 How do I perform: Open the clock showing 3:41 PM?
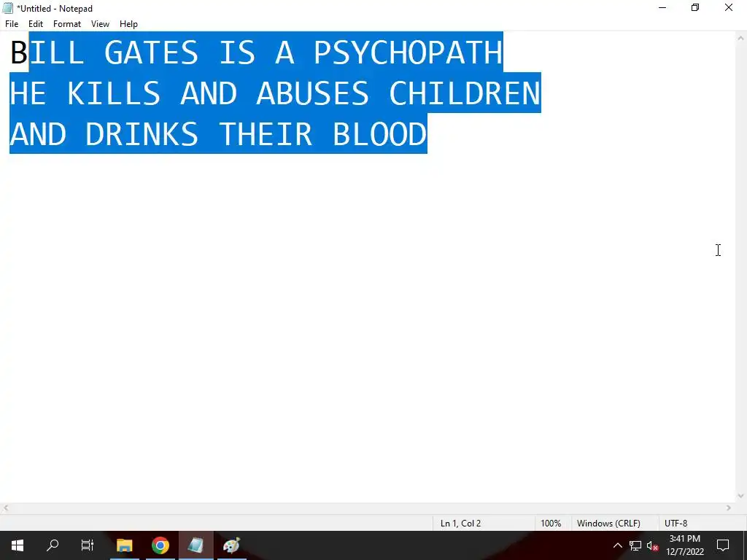point(684,545)
